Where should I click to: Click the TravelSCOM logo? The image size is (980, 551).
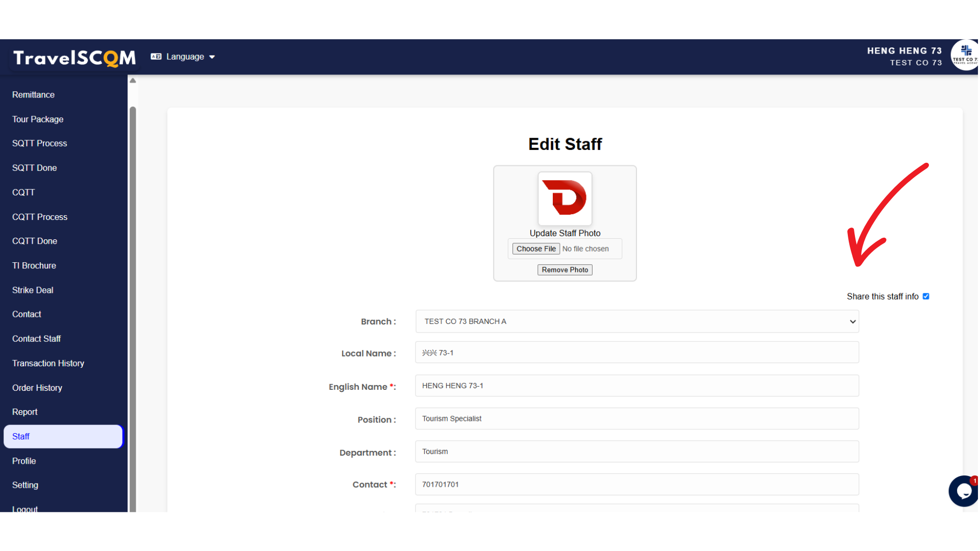pos(75,58)
